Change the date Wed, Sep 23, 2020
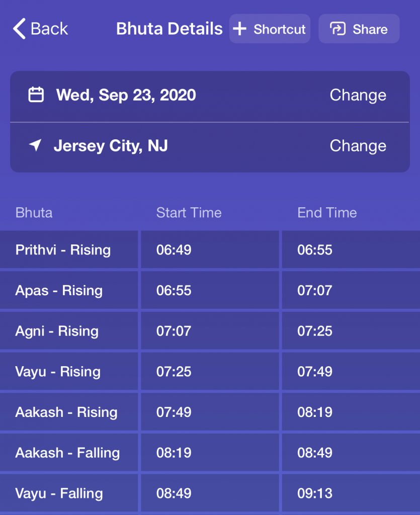Screen dimensions: 420x515 [x=358, y=95]
